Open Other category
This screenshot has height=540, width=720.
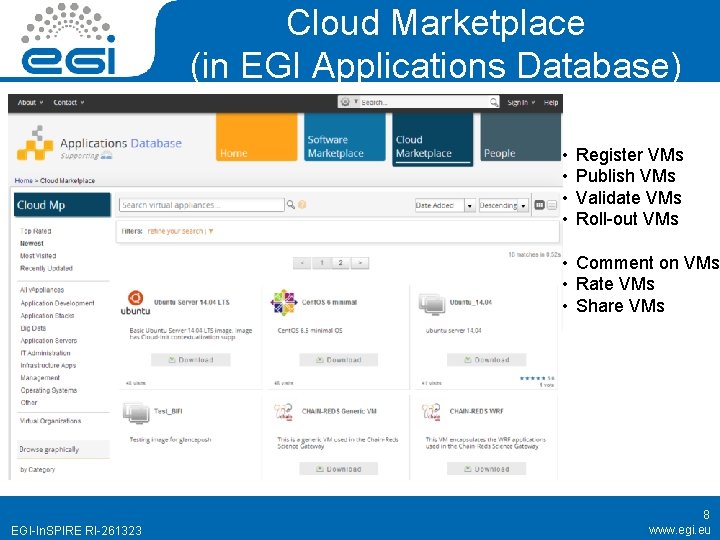(x=29, y=403)
